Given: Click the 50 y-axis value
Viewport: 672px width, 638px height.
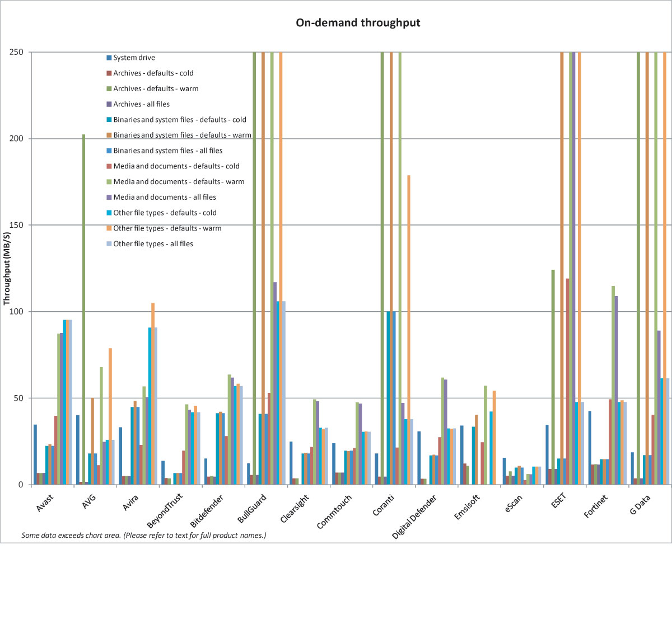Looking at the screenshot, I should (x=19, y=398).
